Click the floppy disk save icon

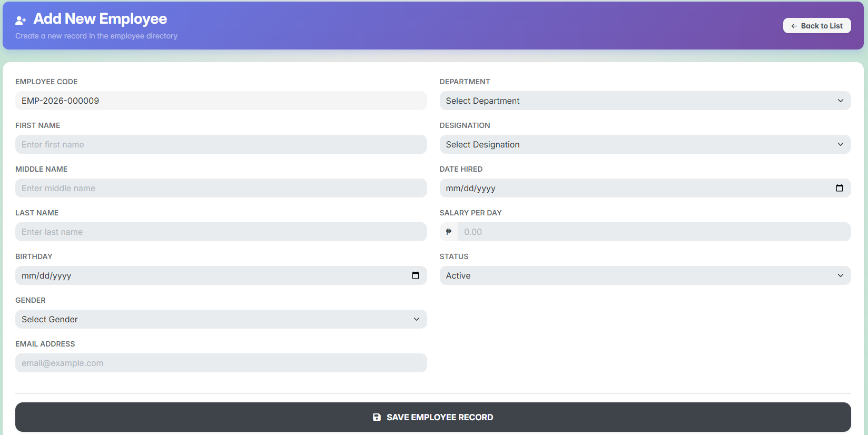click(377, 417)
